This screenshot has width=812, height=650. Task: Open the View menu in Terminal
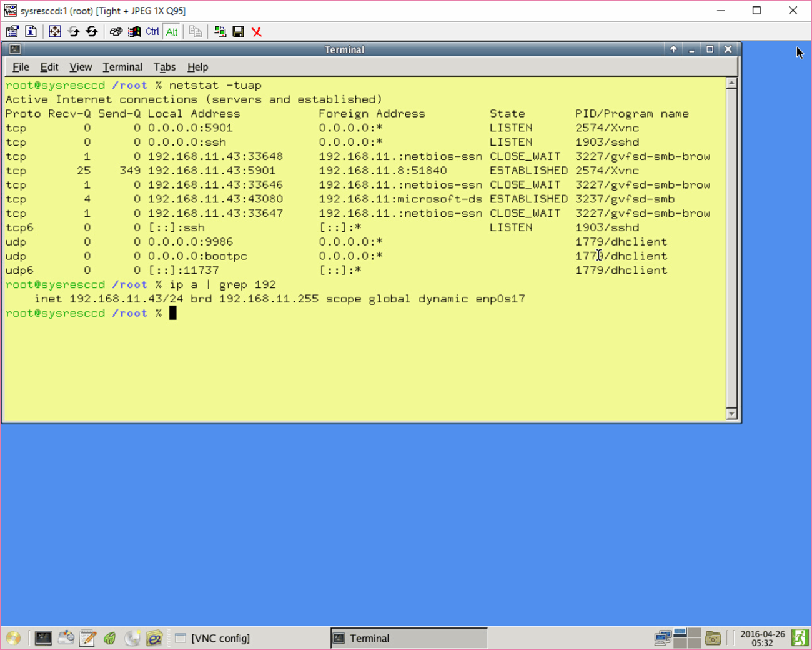click(x=80, y=67)
